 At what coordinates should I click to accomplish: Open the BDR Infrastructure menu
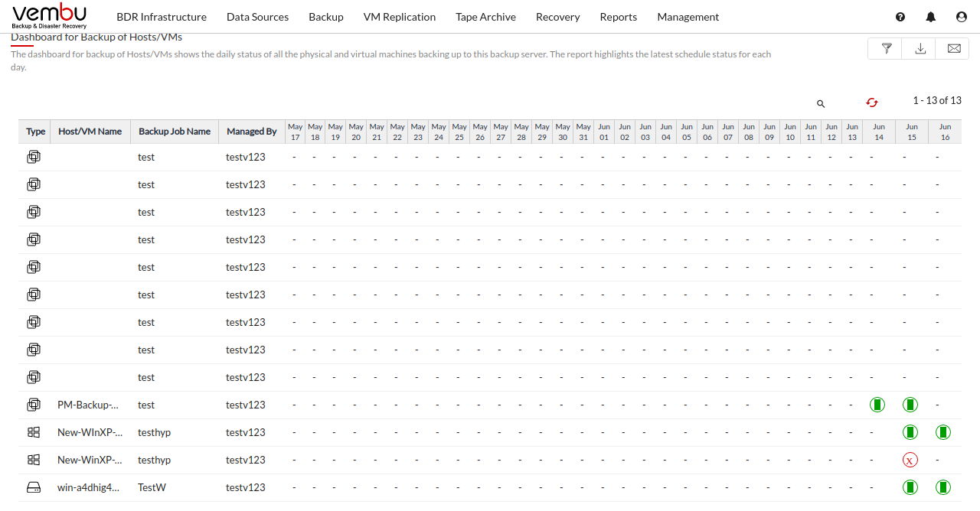click(162, 17)
